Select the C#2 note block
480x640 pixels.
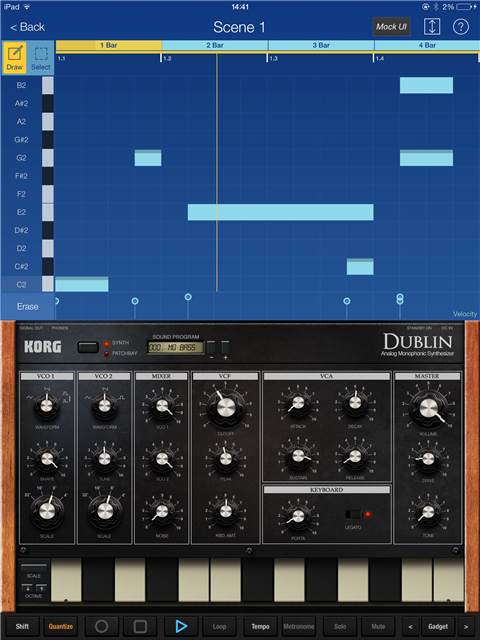pyautogui.click(x=360, y=267)
